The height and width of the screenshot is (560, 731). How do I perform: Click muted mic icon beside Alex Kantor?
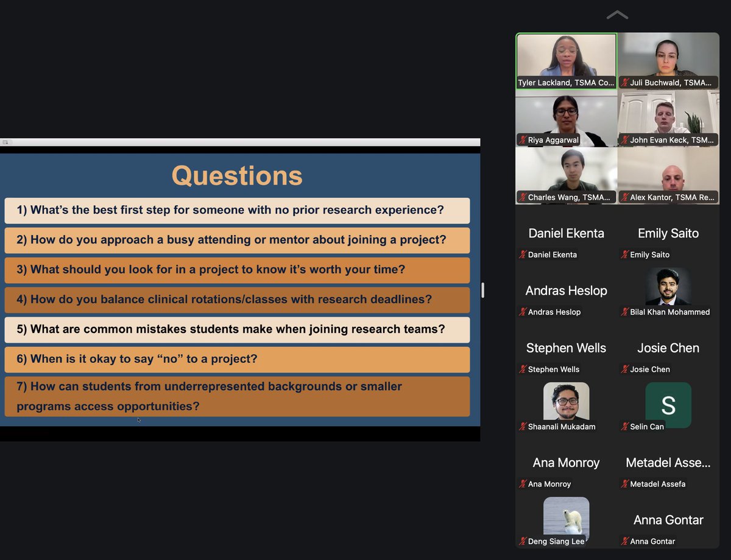[x=624, y=197]
